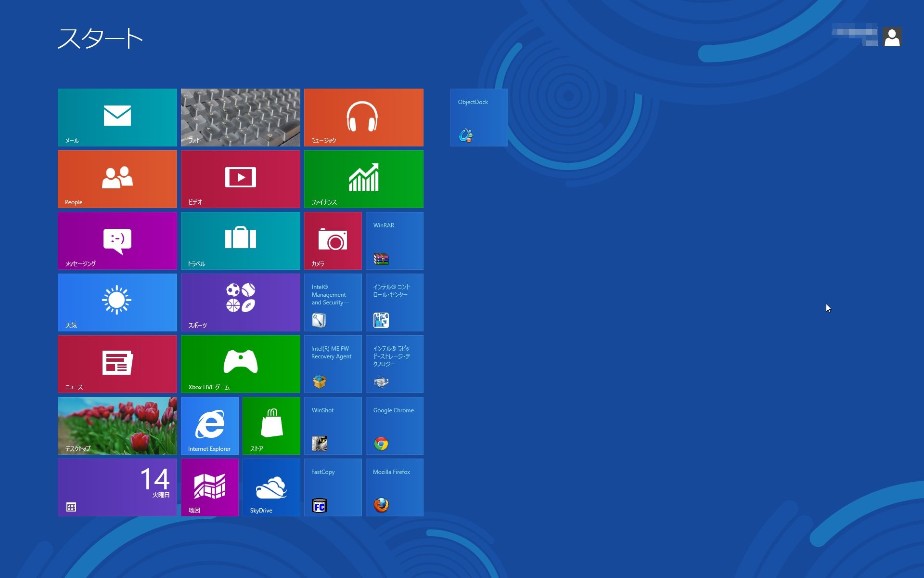
Task: Launch the ObjectDock tile
Action: 479,117
